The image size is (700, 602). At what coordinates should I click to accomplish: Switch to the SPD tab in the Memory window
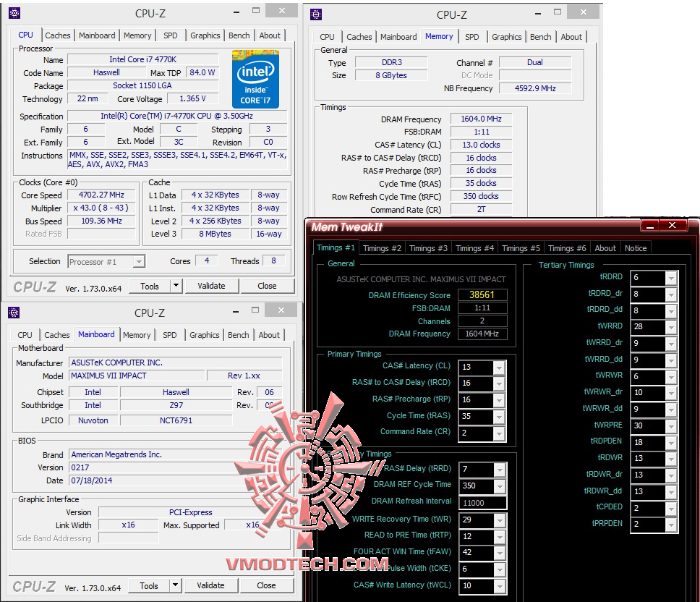(472, 37)
